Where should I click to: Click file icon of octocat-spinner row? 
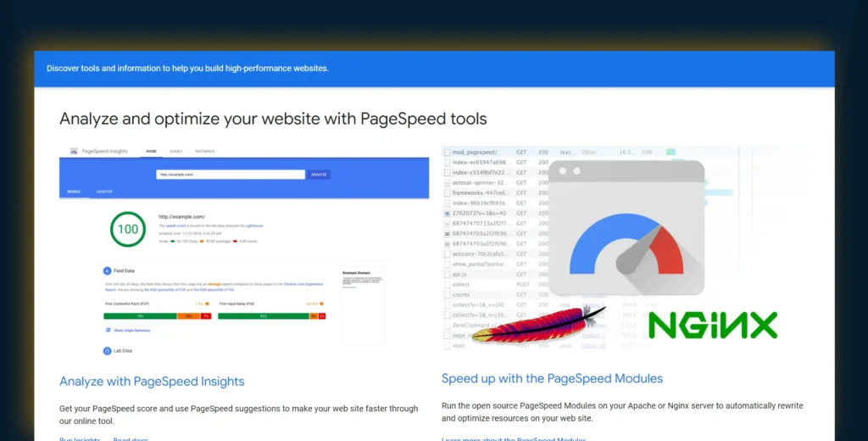tap(448, 183)
